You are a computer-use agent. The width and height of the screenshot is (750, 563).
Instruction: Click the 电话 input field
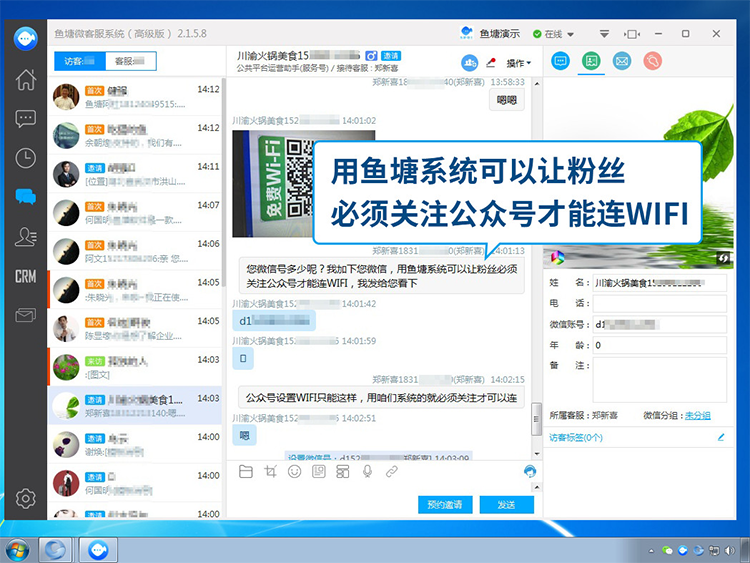coord(660,303)
